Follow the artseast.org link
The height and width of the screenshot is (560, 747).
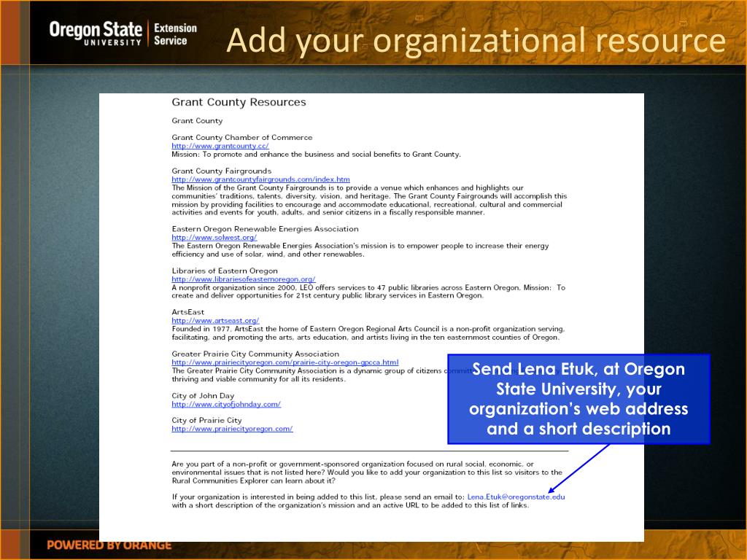click(215, 321)
